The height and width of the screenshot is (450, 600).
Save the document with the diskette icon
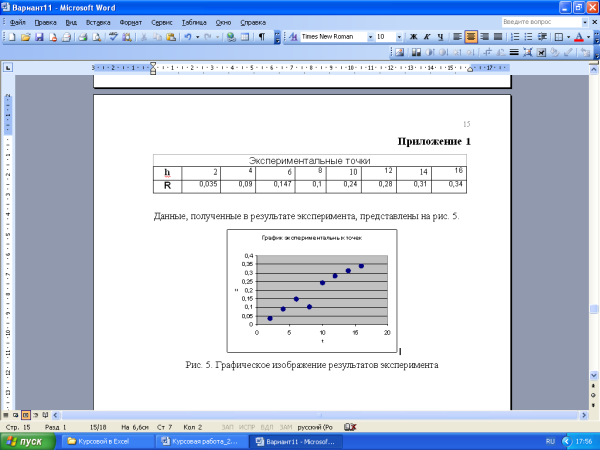39,37
